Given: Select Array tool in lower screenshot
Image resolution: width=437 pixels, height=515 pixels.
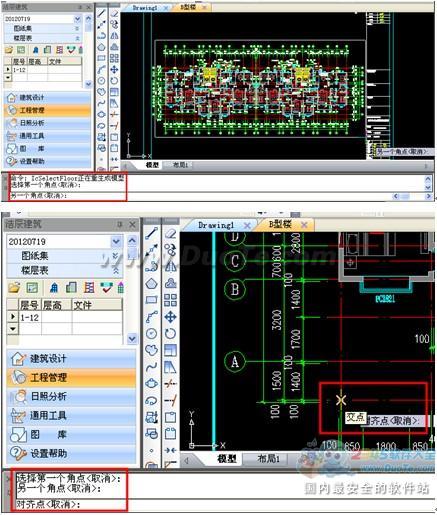Looking at the screenshot, I should point(170,300).
